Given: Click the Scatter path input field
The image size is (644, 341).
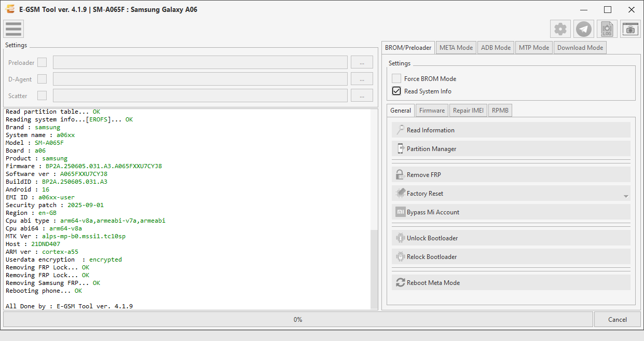Looking at the screenshot, I should pyautogui.click(x=200, y=96).
